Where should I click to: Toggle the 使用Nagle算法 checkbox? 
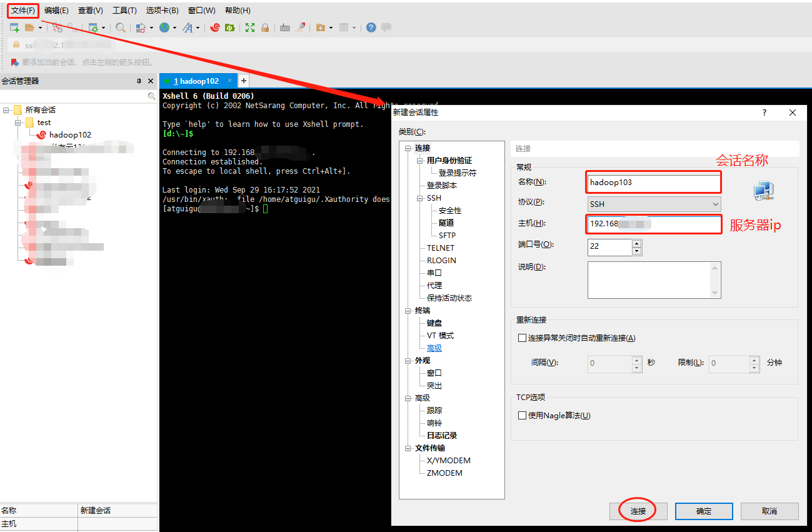523,416
